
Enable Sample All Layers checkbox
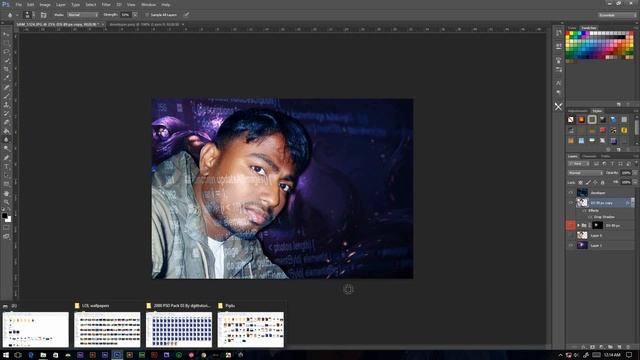click(147, 15)
